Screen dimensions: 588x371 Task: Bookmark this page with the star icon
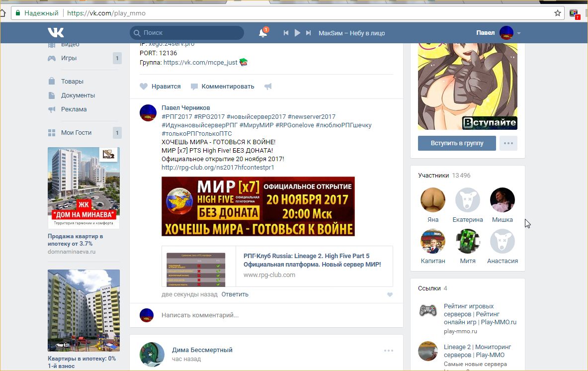[558, 13]
